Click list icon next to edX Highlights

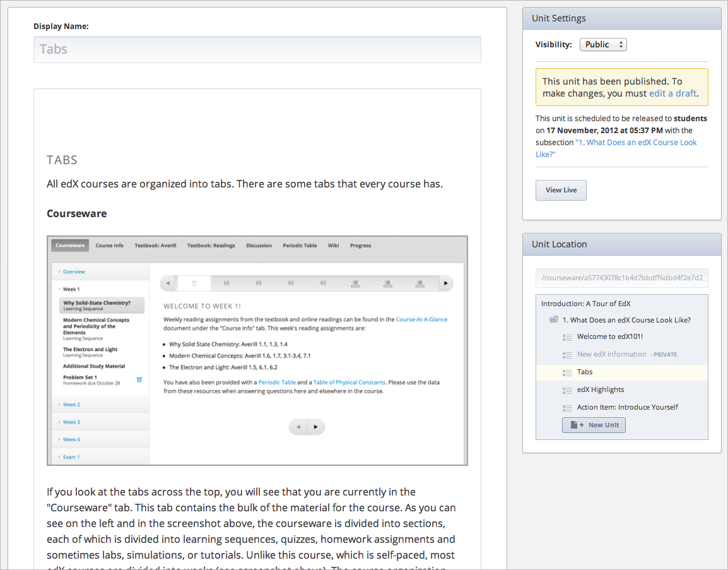point(567,390)
